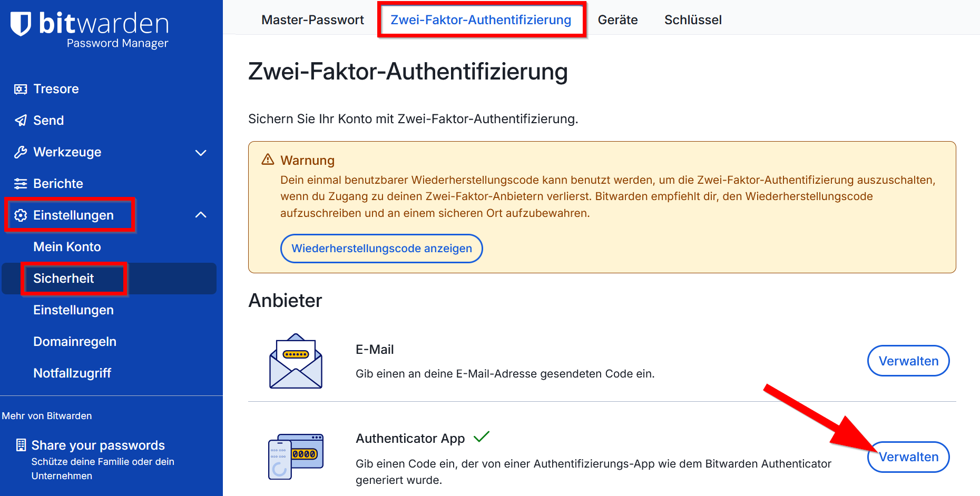Viewport: 980px width, 496px height.
Task: Click the Berichte sliders icon
Action: tap(21, 184)
